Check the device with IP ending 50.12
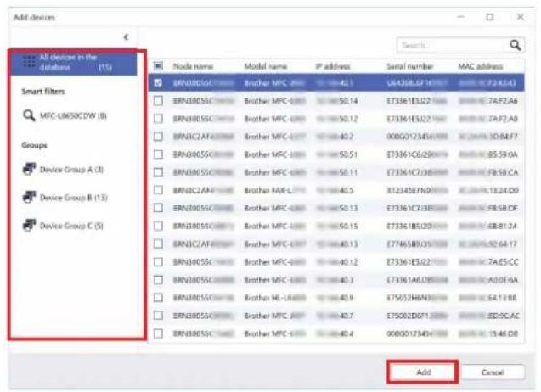541x392 pixels. click(158, 119)
